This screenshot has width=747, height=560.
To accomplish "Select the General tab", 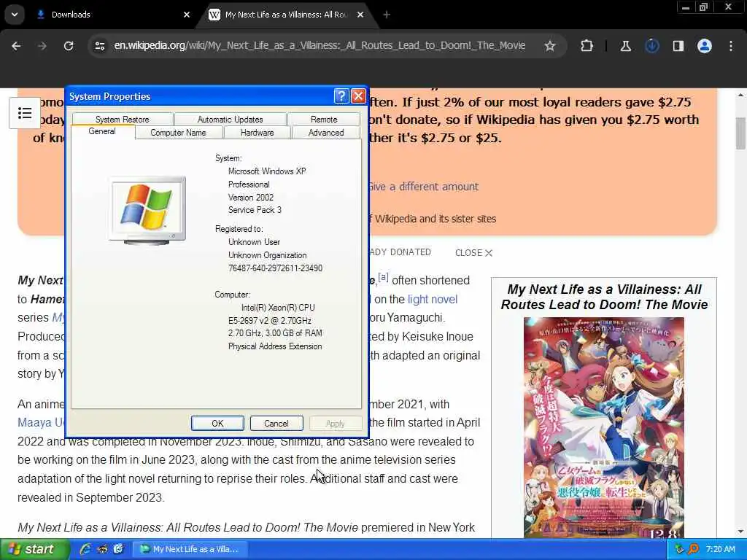I will 102,131.
